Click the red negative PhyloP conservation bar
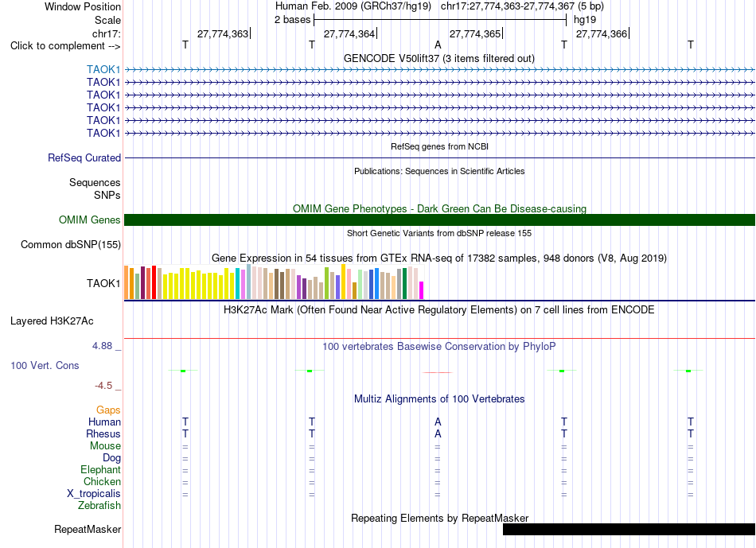This screenshot has width=756, height=548. tap(438, 372)
